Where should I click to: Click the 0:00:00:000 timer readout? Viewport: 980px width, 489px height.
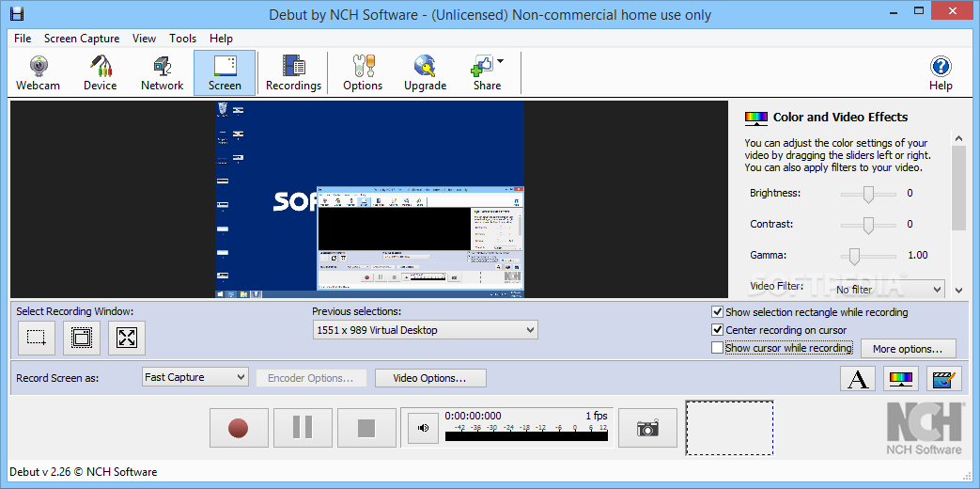[x=474, y=416]
